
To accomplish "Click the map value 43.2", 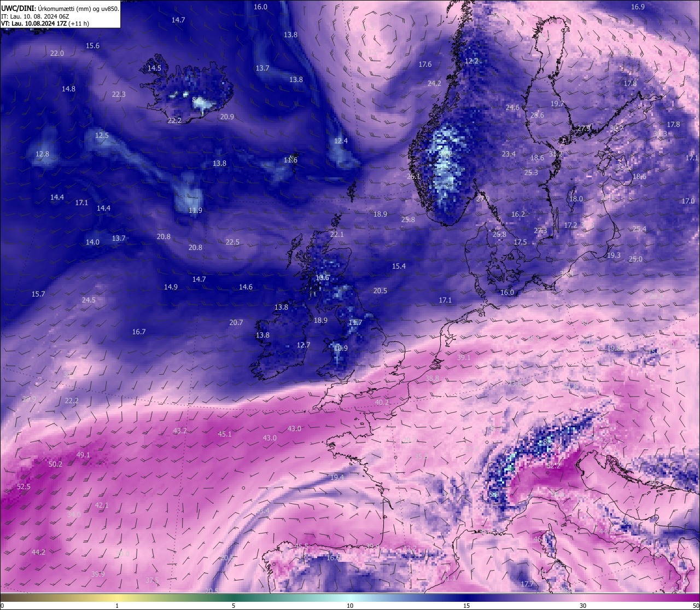I will (180, 431).
